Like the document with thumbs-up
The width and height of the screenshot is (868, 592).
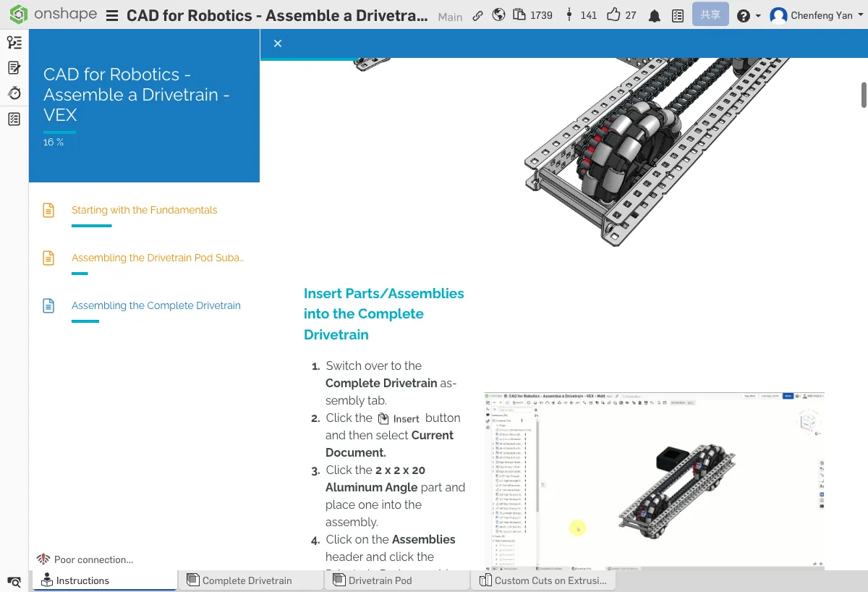[613, 14]
